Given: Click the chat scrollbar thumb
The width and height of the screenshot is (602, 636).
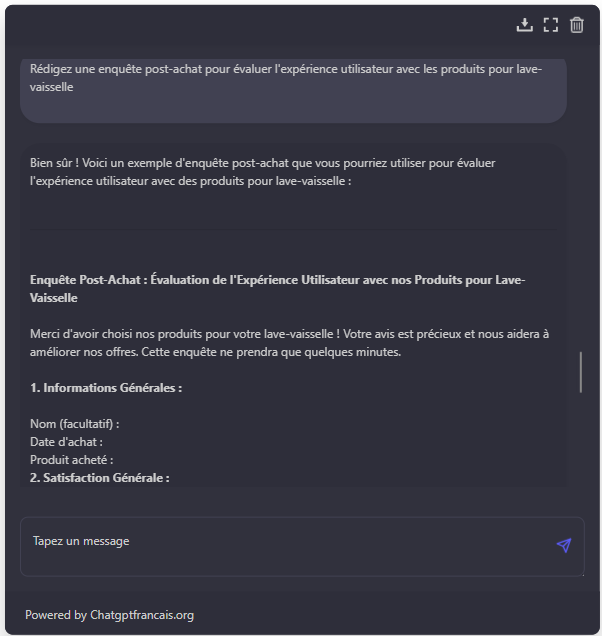Looking at the screenshot, I should coord(581,372).
